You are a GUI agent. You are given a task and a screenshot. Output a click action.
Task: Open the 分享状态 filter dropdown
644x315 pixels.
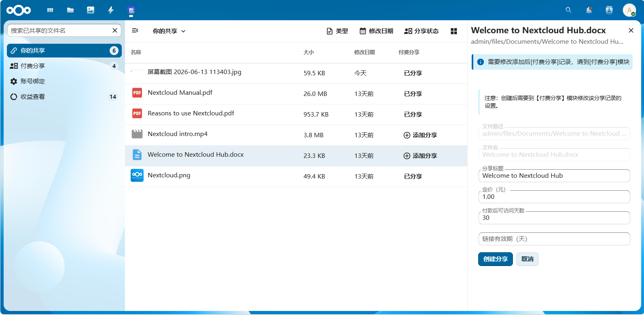(422, 31)
